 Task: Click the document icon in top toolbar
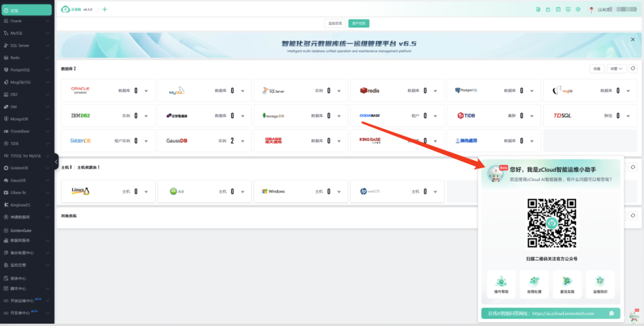pyautogui.click(x=538, y=10)
